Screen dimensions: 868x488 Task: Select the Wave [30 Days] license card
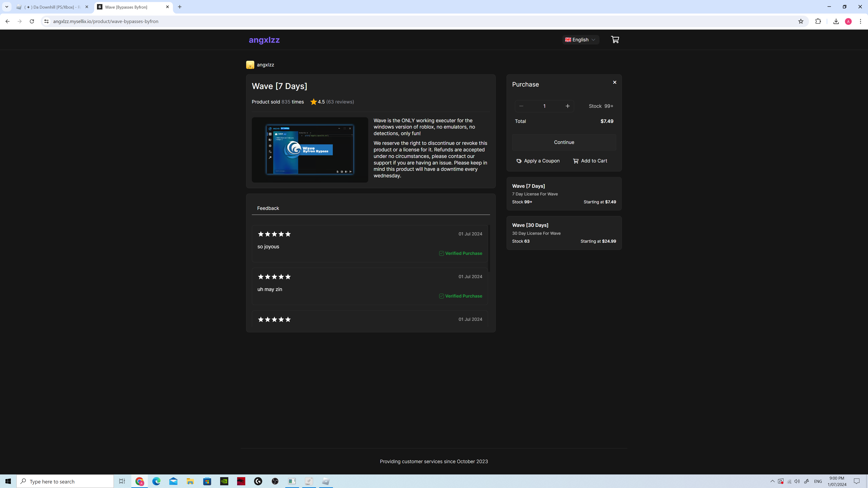click(x=564, y=233)
